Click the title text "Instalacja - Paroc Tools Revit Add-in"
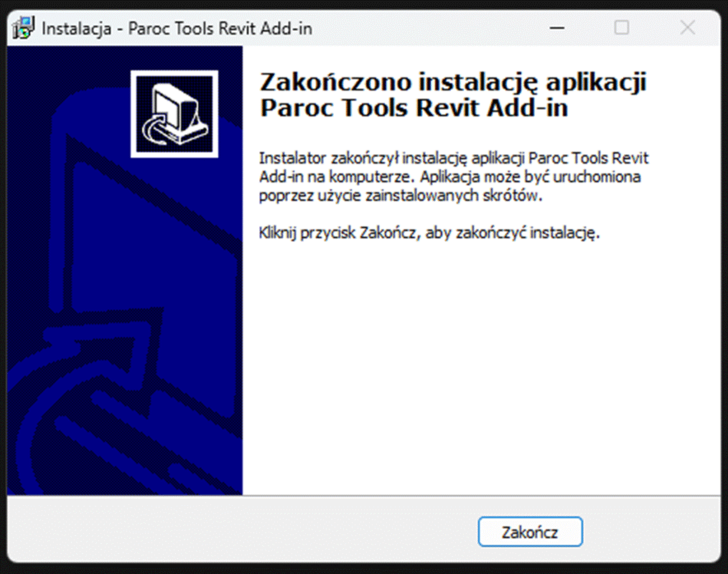Image resolution: width=728 pixels, height=574 pixels. tap(177, 29)
